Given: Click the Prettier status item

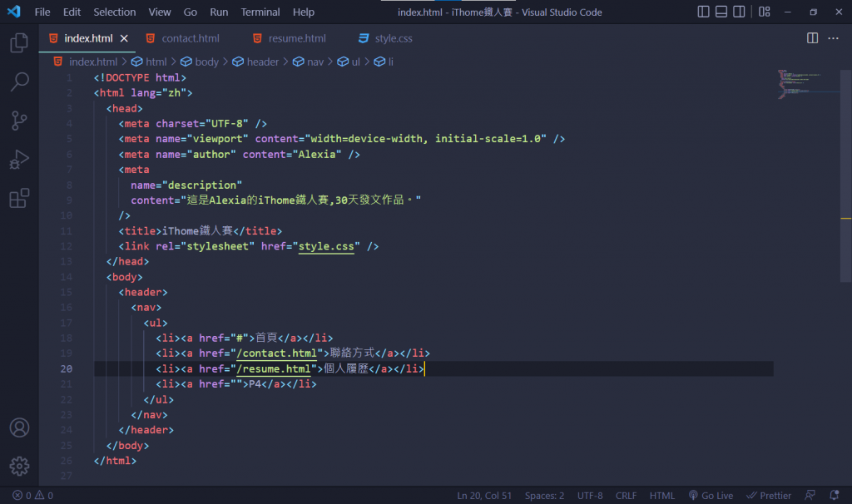Looking at the screenshot, I should [x=769, y=496].
